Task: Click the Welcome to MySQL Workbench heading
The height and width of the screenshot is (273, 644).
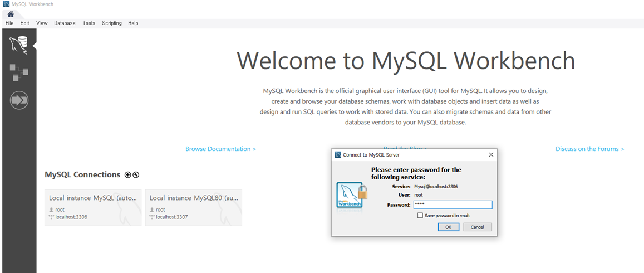Action: (406, 60)
